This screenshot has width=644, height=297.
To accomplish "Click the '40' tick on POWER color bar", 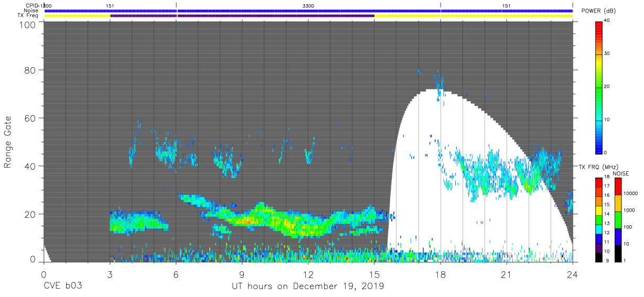I will coord(607,21).
